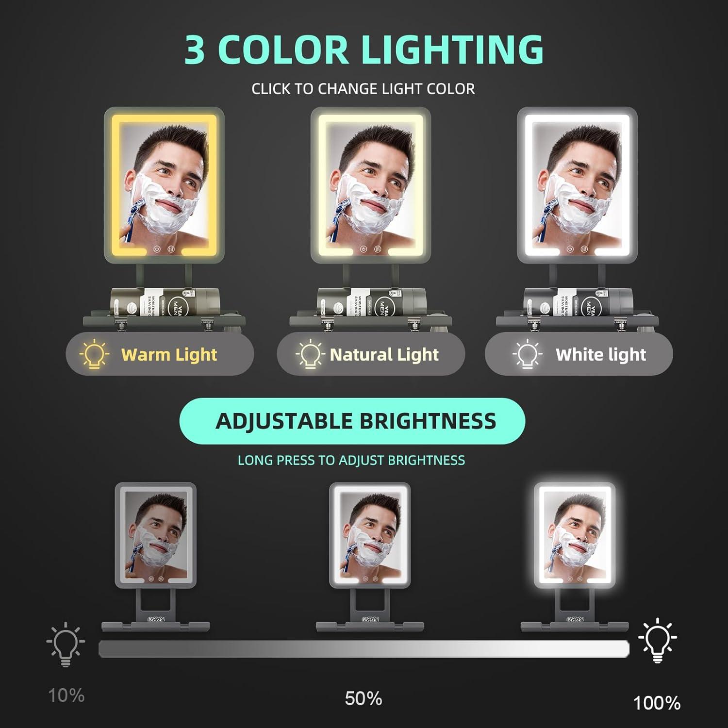The height and width of the screenshot is (728, 728).
Task: Tap power button on white light mirror
Action: (570, 249)
